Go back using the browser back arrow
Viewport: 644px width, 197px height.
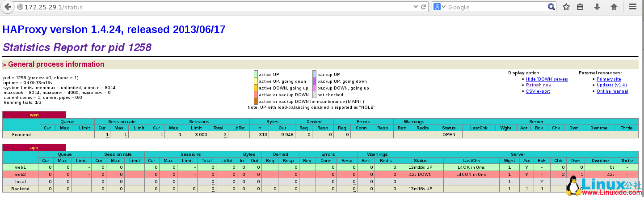pyautogui.click(x=8, y=7)
